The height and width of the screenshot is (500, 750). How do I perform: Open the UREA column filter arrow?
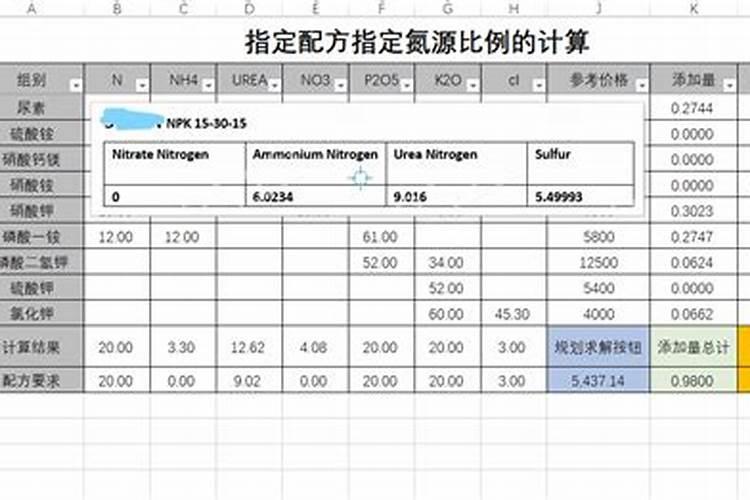[273, 83]
